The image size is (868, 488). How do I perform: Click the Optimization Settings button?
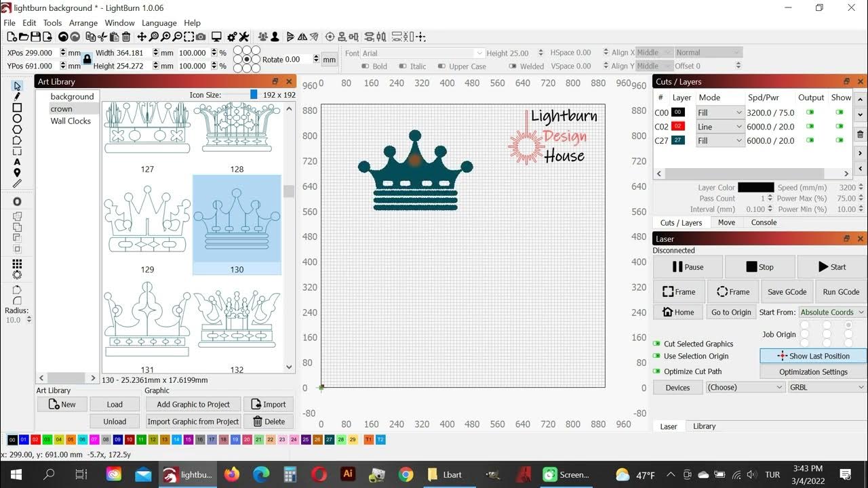coord(813,372)
